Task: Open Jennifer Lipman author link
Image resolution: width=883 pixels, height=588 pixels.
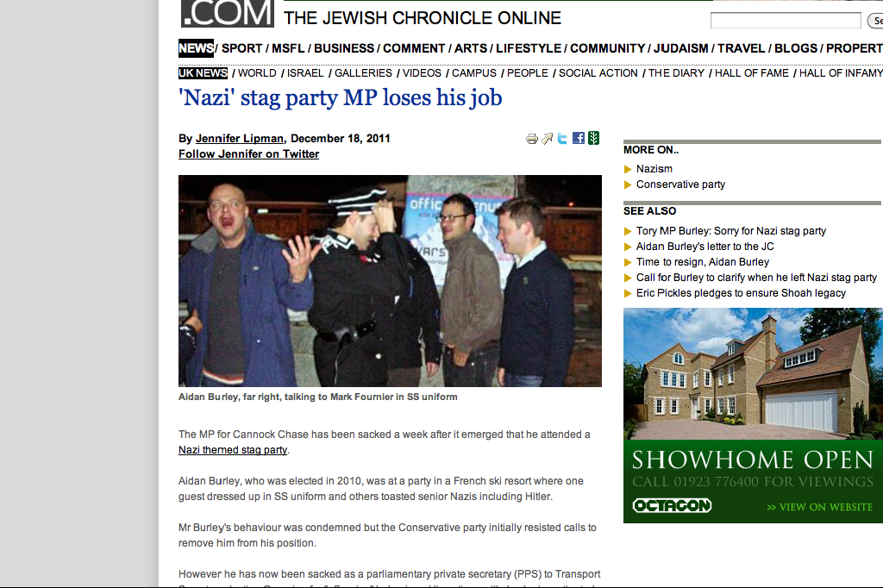Action: 240,139
